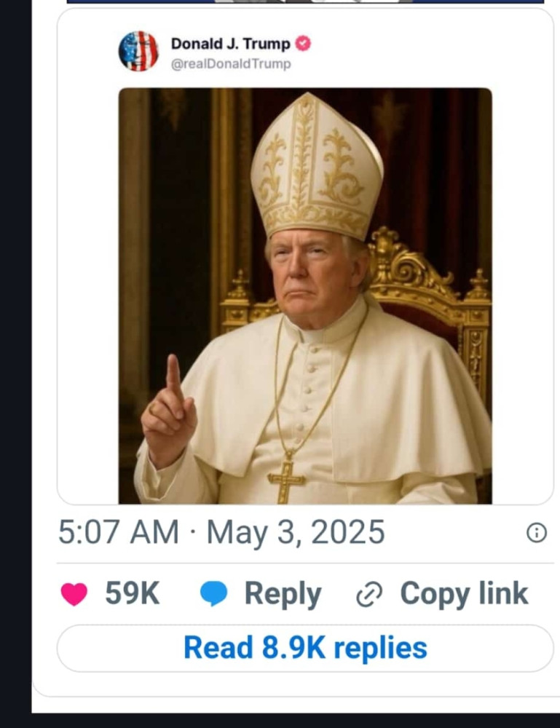The height and width of the screenshot is (728, 560).
Task: Click the May 3, 2025 date
Action: 295,533
